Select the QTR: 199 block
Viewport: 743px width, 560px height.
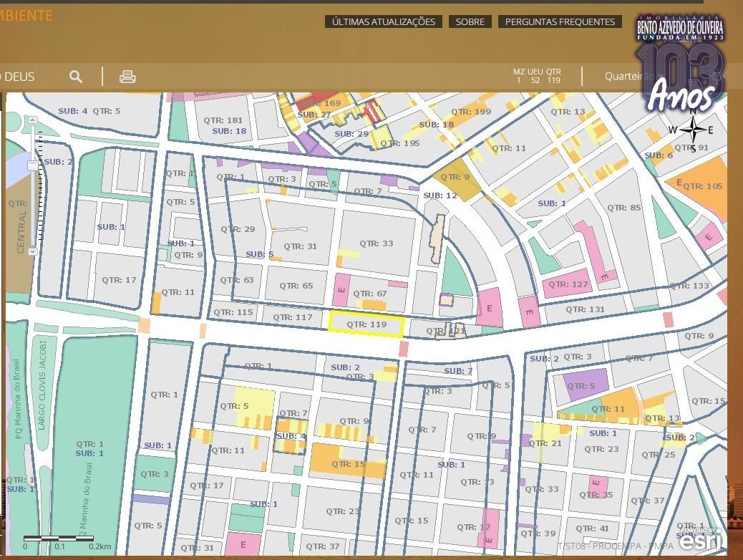click(471, 112)
